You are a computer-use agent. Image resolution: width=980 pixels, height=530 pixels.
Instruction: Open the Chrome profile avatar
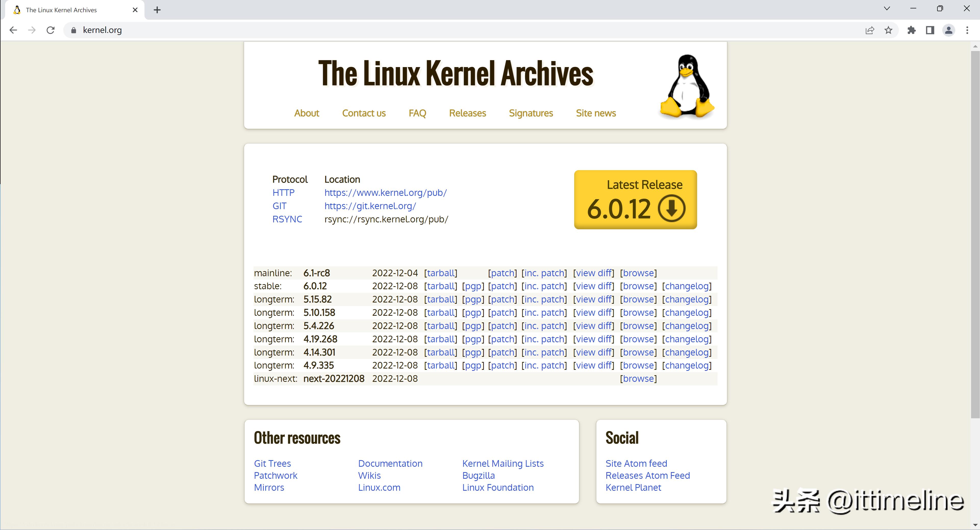point(949,30)
